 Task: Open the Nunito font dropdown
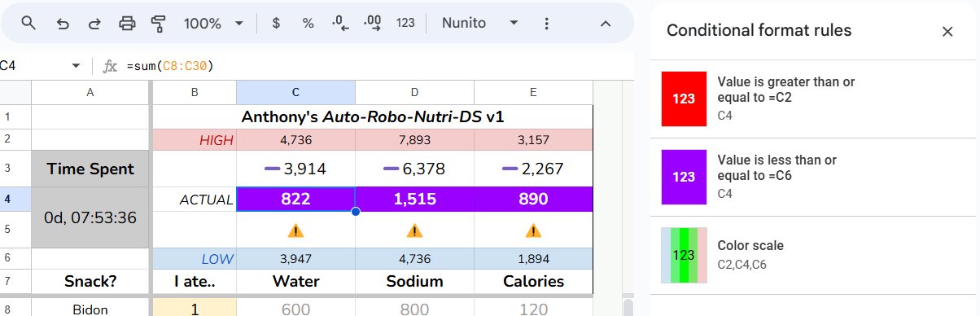click(481, 23)
